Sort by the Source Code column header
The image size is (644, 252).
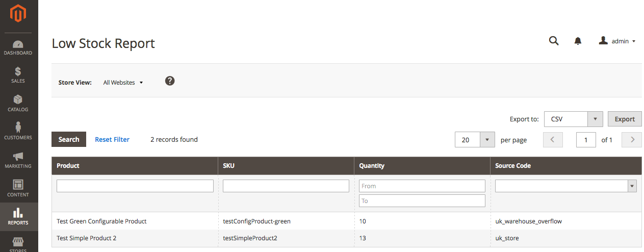point(566,166)
